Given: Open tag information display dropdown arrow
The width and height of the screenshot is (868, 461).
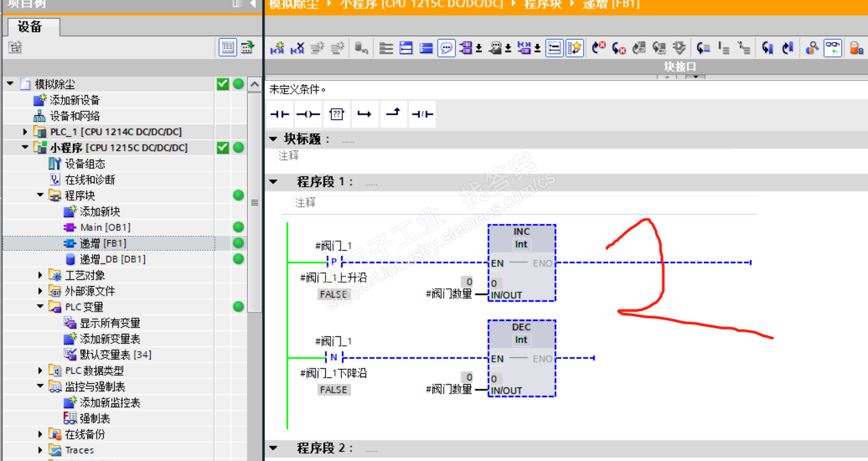Looking at the screenshot, I should click(507, 49).
